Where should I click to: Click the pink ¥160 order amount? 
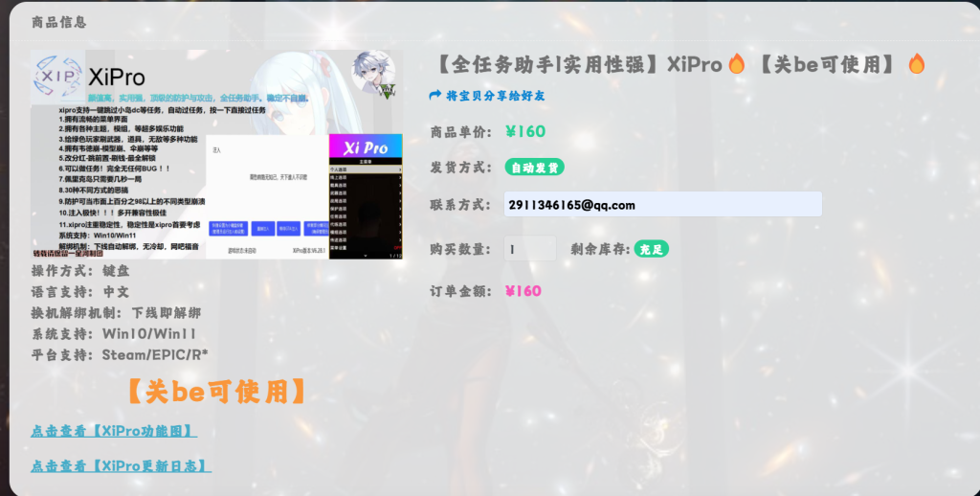(523, 291)
